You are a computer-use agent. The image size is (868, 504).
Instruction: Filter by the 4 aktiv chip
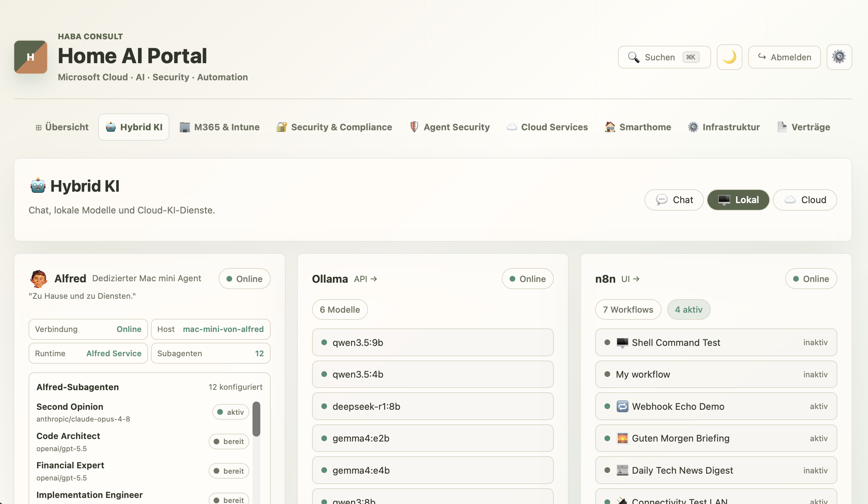click(689, 309)
